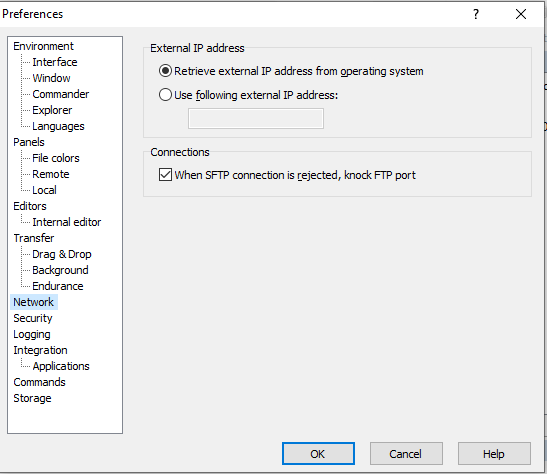Open the Logging preferences page
The width and height of the screenshot is (547, 474).
[x=32, y=334]
